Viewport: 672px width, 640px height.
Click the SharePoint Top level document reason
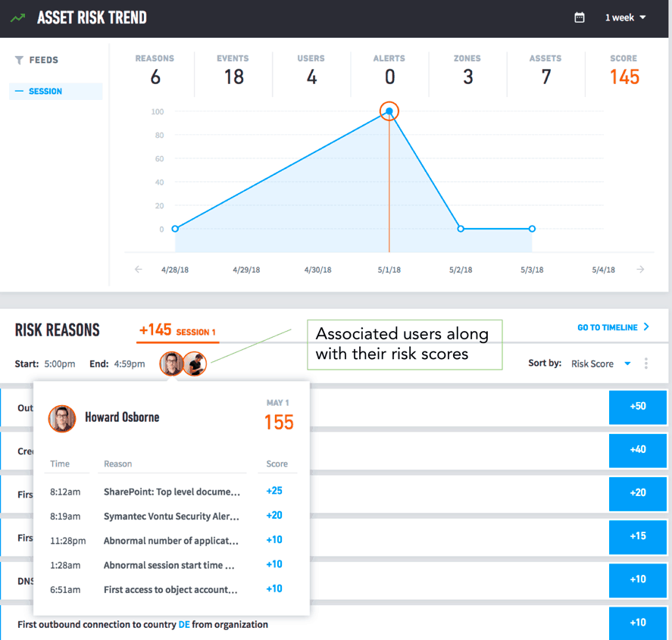pyautogui.click(x=171, y=492)
